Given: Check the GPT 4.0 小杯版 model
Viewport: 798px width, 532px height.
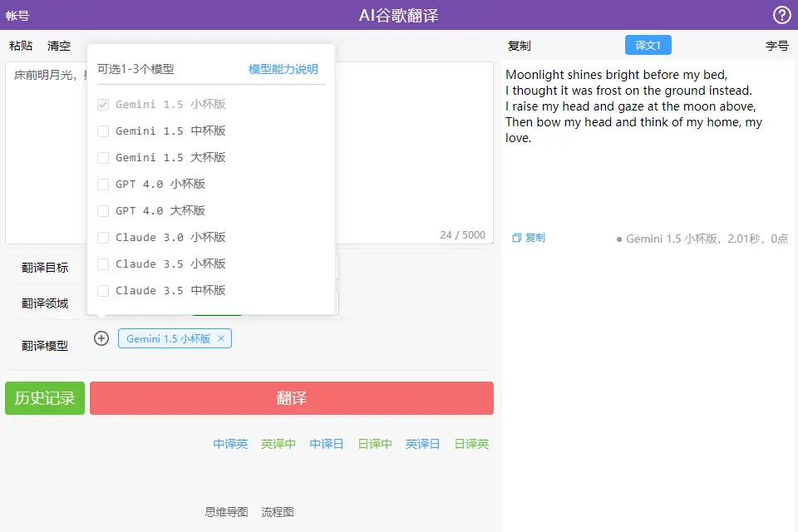Looking at the screenshot, I should [104, 184].
